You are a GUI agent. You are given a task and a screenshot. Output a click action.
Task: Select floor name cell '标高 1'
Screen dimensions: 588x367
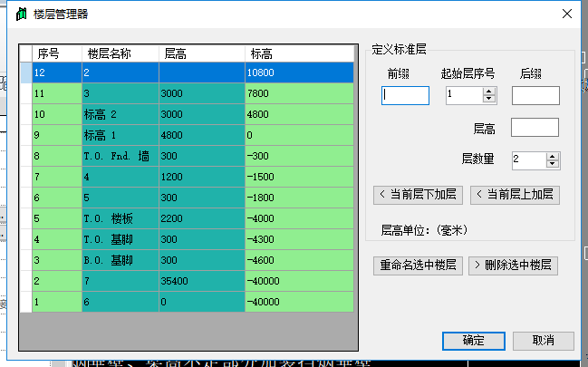click(120, 135)
